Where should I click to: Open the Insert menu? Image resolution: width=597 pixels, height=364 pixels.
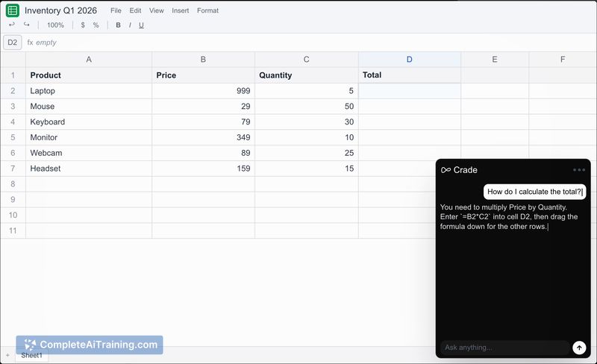(x=180, y=10)
